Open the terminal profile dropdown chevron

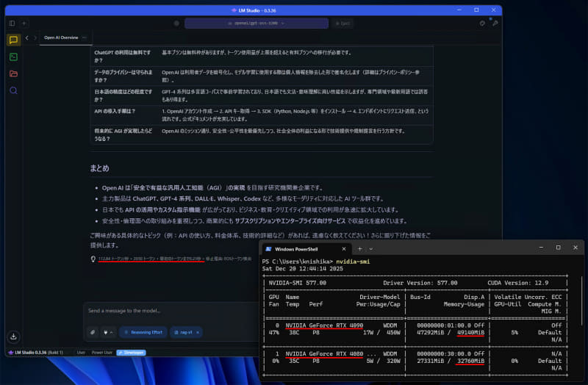click(x=371, y=249)
